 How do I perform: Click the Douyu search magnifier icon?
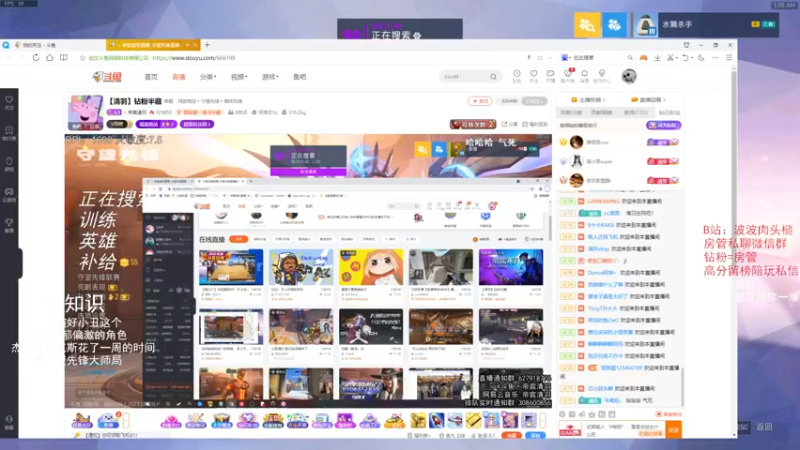(x=493, y=77)
